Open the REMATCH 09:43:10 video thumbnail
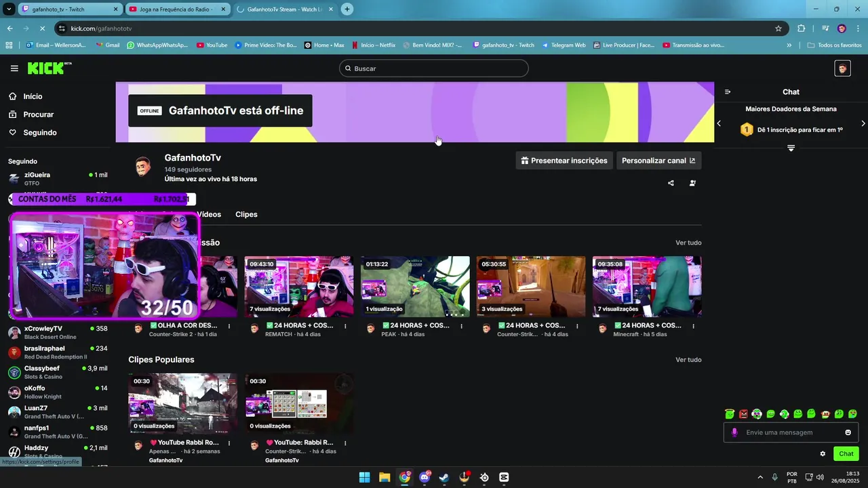868x488 pixels. tap(299, 287)
